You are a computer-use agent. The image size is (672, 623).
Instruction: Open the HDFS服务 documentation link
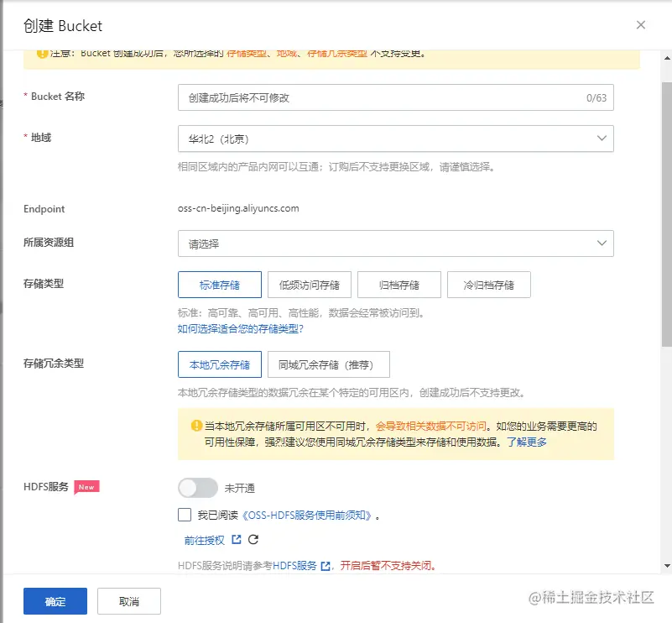click(x=294, y=566)
